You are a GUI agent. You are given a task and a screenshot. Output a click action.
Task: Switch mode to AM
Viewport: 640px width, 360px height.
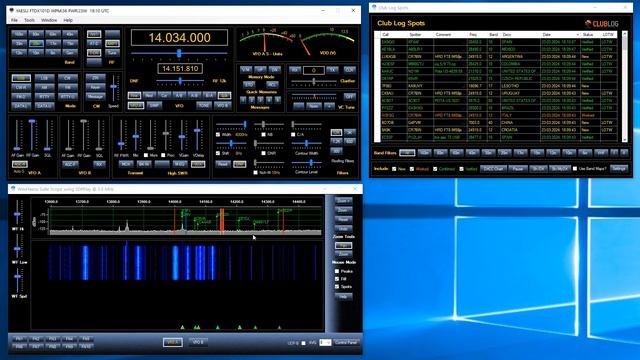pyautogui.click(x=44, y=87)
